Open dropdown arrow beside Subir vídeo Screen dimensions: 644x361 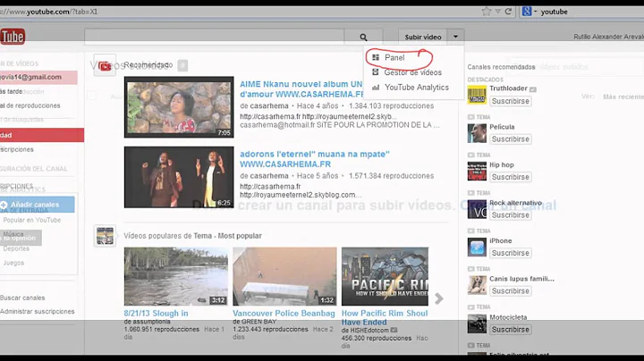click(x=455, y=37)
